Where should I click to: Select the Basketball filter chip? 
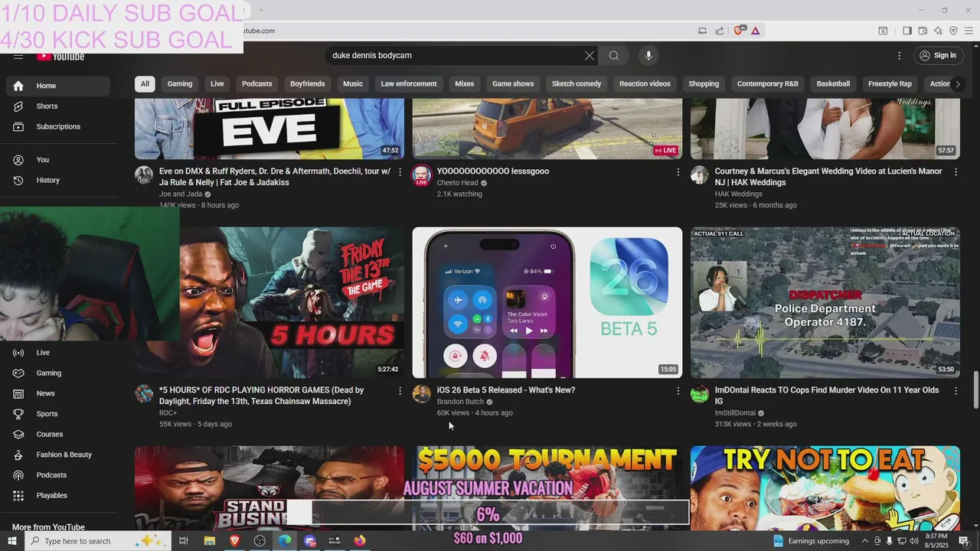[833, 84]
